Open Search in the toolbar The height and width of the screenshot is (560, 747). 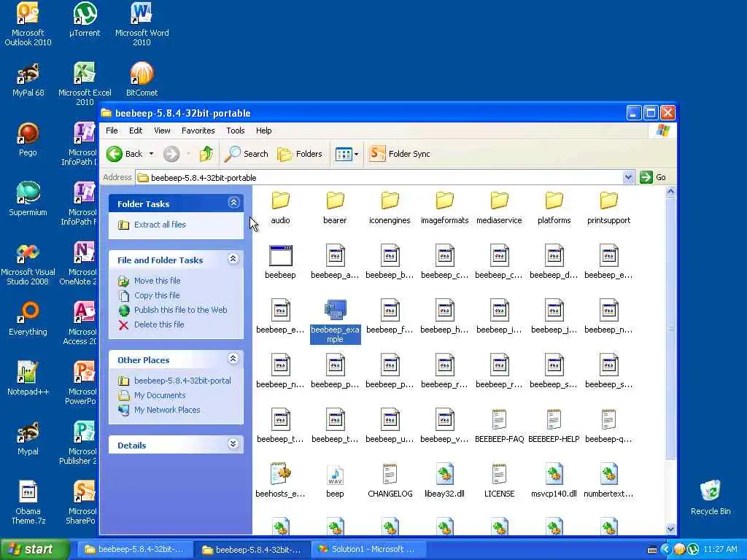247,154
